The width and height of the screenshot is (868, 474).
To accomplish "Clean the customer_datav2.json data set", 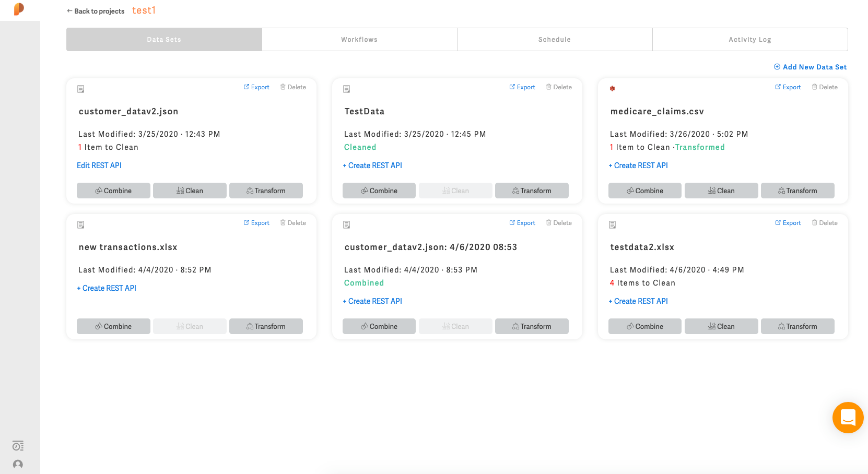I will click(190, 191).
